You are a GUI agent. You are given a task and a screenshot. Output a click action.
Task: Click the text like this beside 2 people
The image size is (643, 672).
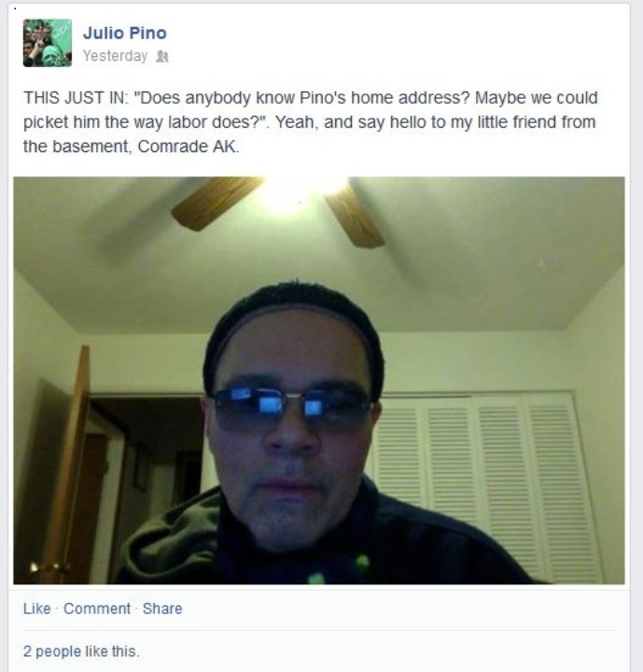coord(112,651)
